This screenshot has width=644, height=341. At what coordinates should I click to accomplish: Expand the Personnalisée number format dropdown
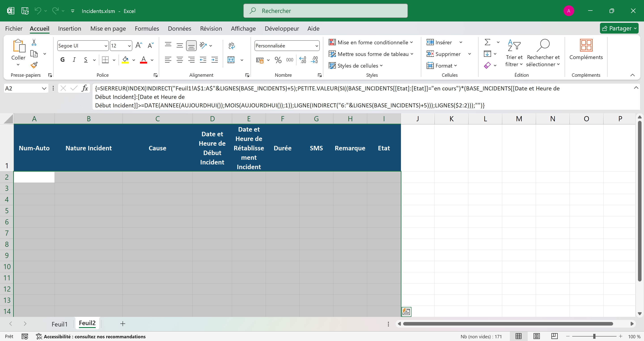point(316,46)
